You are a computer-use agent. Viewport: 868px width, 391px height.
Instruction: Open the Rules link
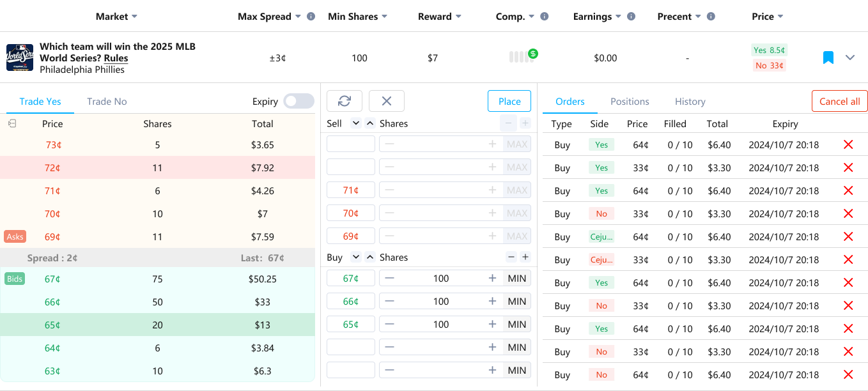(116, 58)
